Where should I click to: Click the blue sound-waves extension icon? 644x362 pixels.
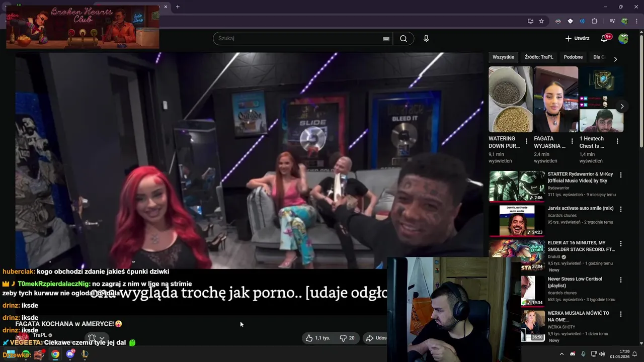click(582, 21)
